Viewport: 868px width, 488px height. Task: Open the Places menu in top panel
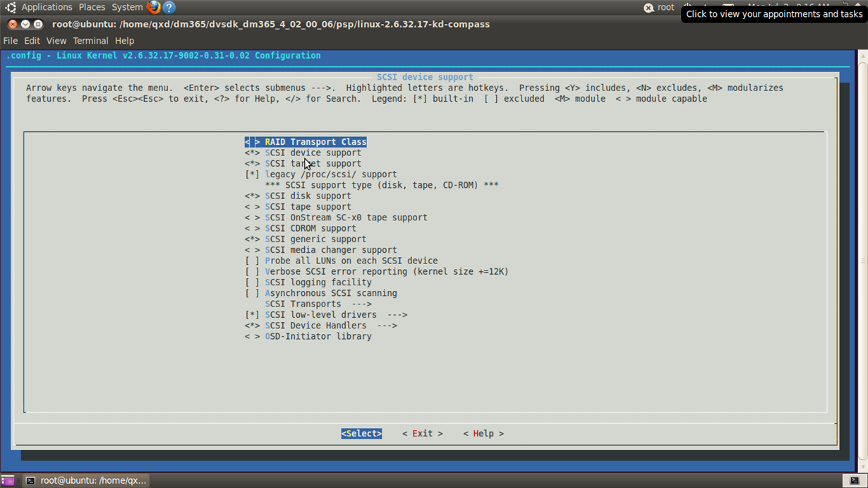point(92,7)
